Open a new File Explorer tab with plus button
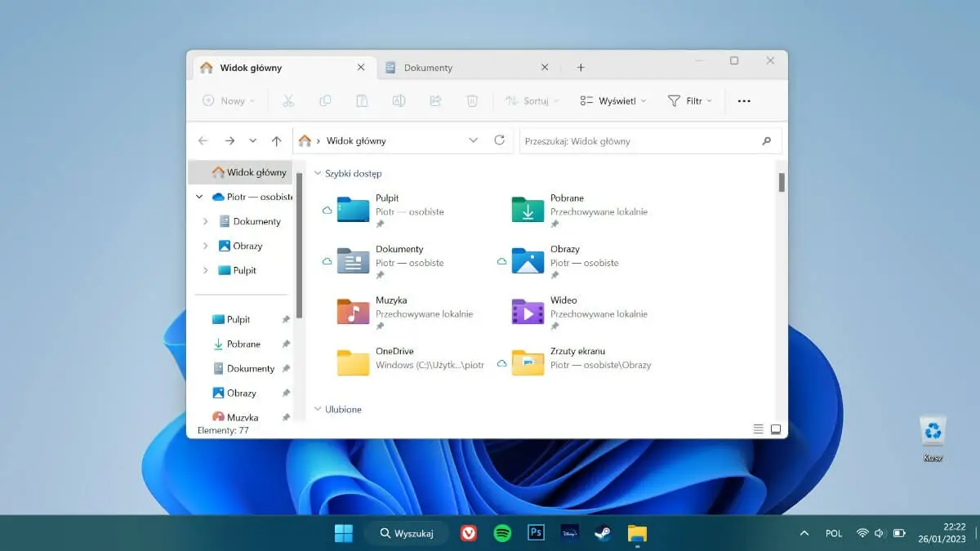 [x=581, y=67]
